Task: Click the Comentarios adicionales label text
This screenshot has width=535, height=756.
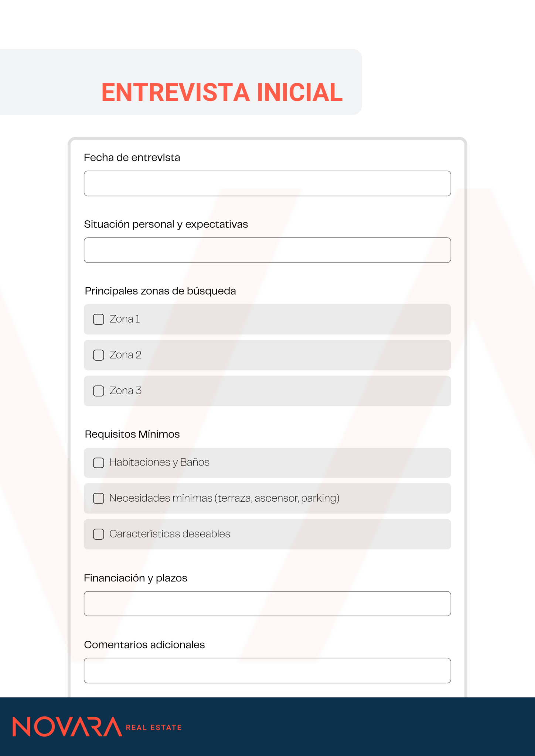Action: pyautogui.click(x=144, y=645)
